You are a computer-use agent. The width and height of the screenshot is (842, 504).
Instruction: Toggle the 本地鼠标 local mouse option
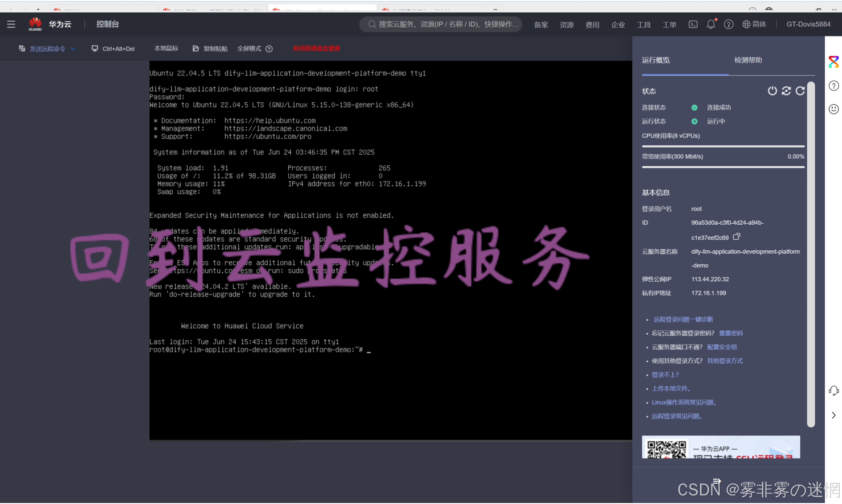166,48
